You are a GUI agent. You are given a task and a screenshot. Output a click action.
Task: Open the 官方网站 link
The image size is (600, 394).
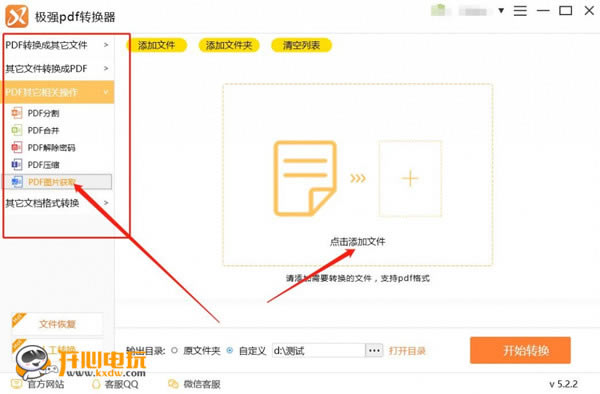tap(46, 384)
